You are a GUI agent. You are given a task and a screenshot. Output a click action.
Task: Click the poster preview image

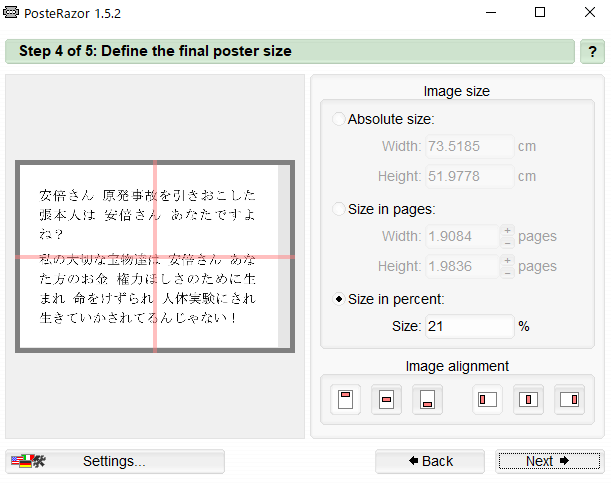click(x=155, y=257)
